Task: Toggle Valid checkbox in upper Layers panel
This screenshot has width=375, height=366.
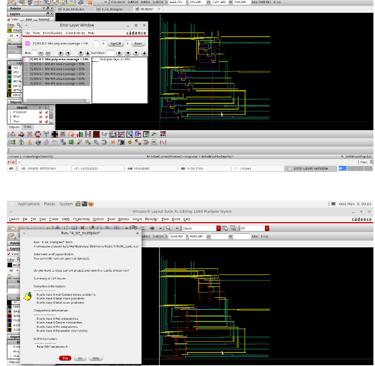Action: pos(9,19)
